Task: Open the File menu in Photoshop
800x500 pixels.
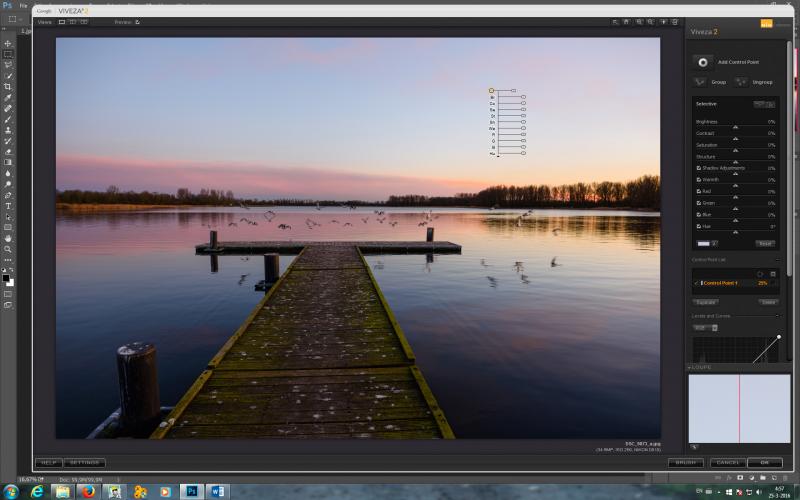Action: (23, 6)
